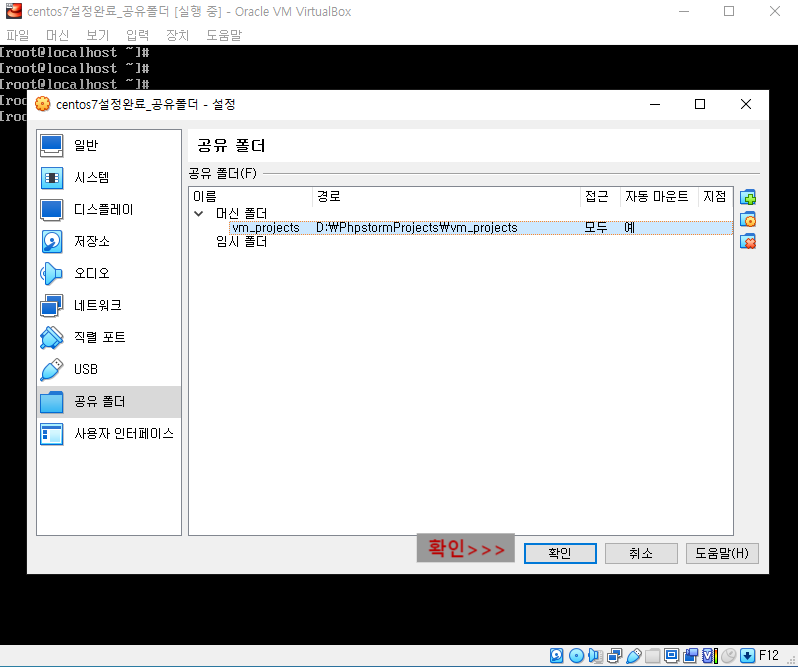
Task: Click the network status bar icon
Action: (615, 655)
